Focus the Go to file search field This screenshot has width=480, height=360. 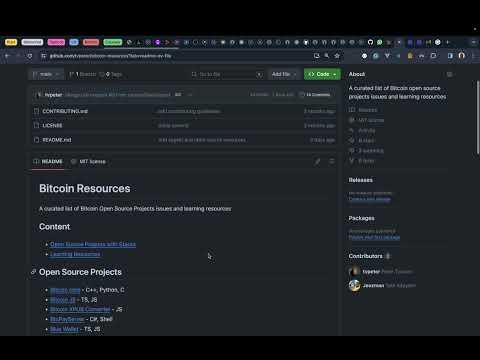(227, 74)
